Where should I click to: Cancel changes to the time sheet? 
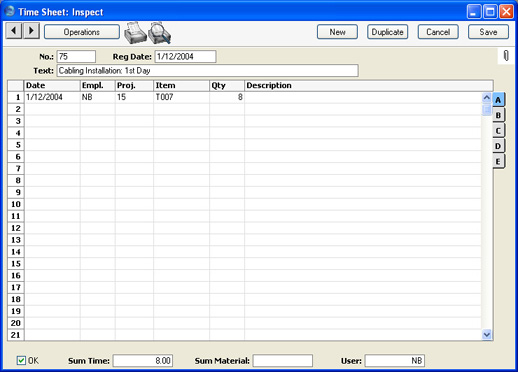point(438,32)
